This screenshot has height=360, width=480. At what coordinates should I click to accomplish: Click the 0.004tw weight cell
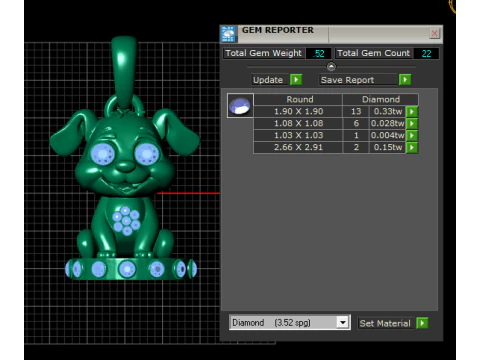click(388, 135)
